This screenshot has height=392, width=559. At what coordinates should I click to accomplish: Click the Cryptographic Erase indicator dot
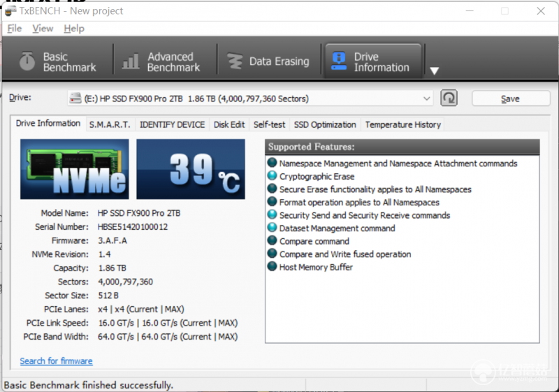(272, 175)
